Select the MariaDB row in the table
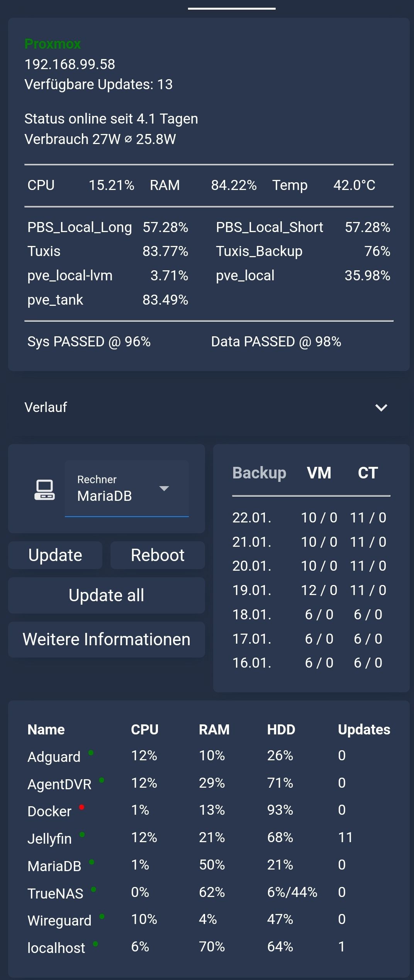The image size is (414, 980). pyautogui.click(x=209, y=865)
